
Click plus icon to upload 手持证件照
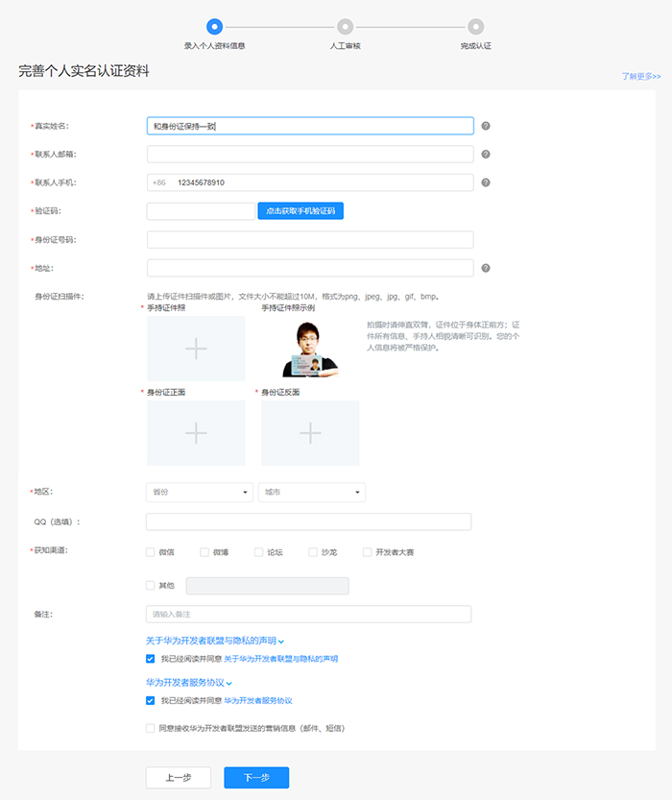pyautogui.click(x=196, y=349)
